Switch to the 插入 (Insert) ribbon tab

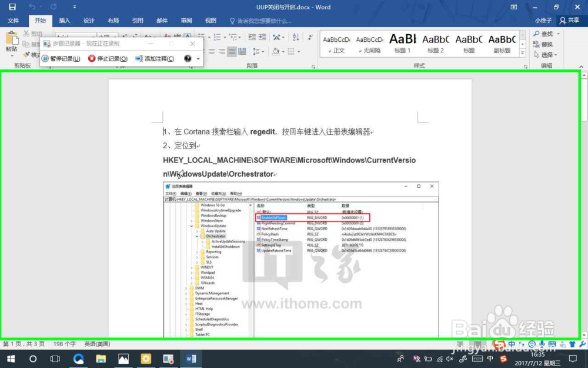click(x=64, y=20)
